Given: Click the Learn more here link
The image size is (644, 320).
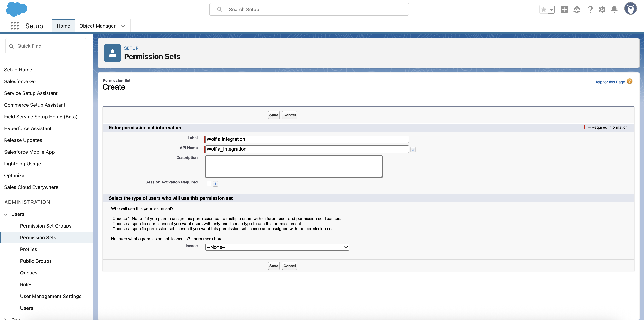Looking at the screenshot, I should pyautogui.click(x=207, y=239).
